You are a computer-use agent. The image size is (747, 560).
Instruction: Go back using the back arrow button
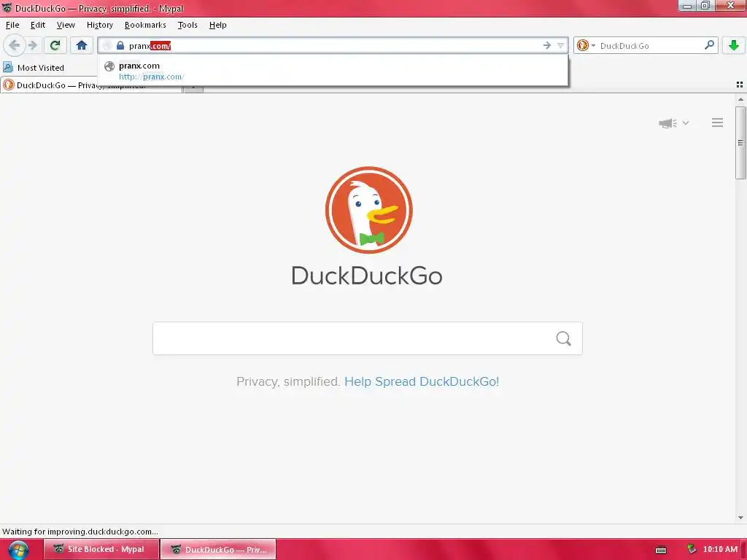click(15, 46)
